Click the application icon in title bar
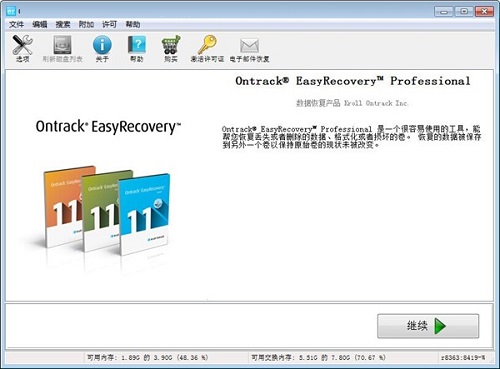Screen dimensions: 500x369 11,11
